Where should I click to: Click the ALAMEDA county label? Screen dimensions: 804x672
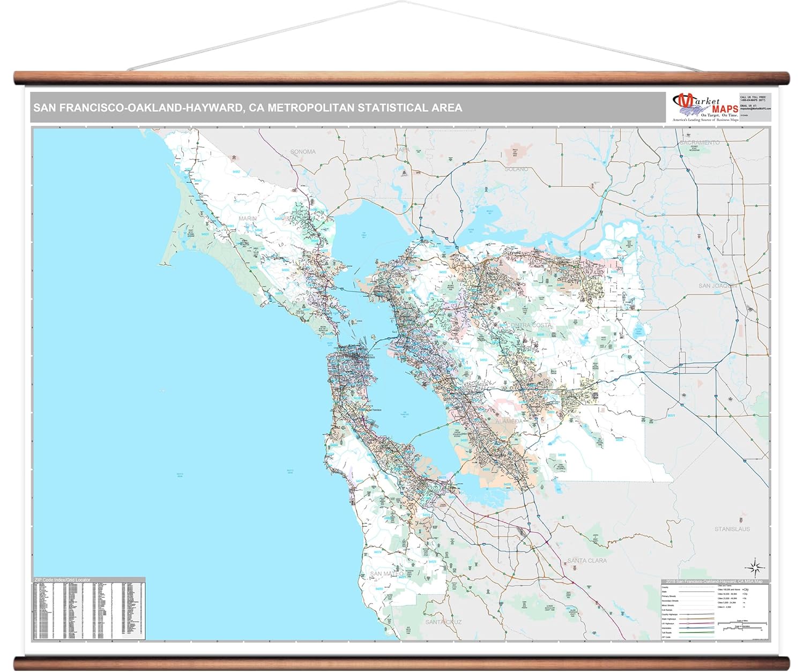coord(508,421)
